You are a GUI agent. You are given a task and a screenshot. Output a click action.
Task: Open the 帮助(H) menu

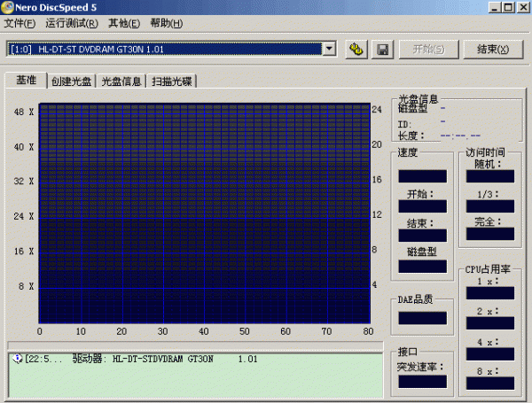(167, 23)
